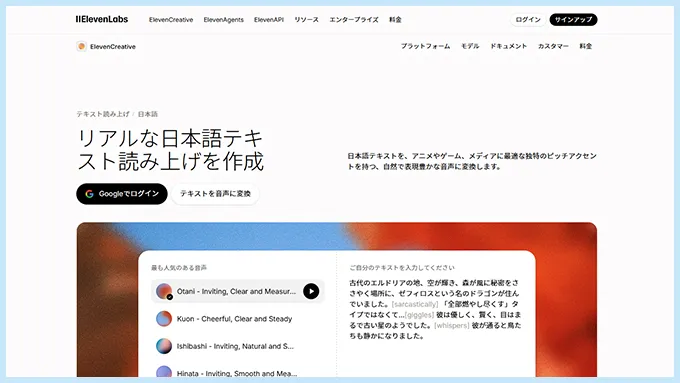Open the ElevenCreative top menu

[171, 20]
